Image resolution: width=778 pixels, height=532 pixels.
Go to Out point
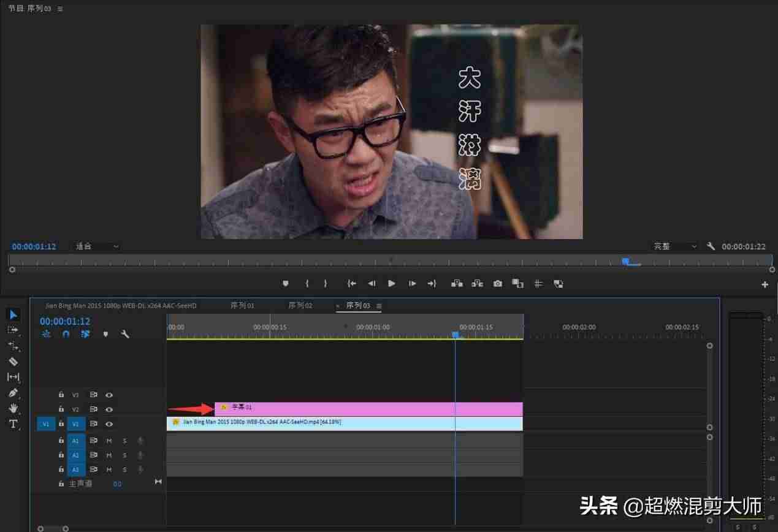coord(432,284)
